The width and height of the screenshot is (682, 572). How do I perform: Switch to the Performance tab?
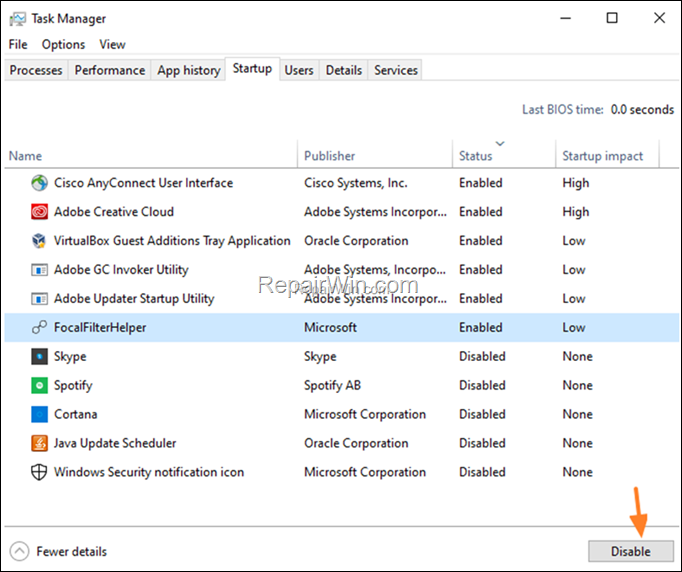click(x=110, y=70)
